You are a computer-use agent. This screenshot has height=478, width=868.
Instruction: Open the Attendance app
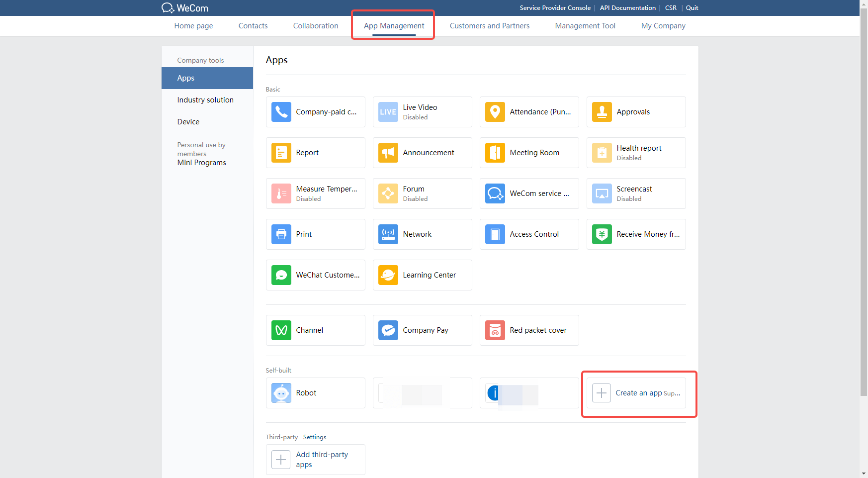coord(529,112)
